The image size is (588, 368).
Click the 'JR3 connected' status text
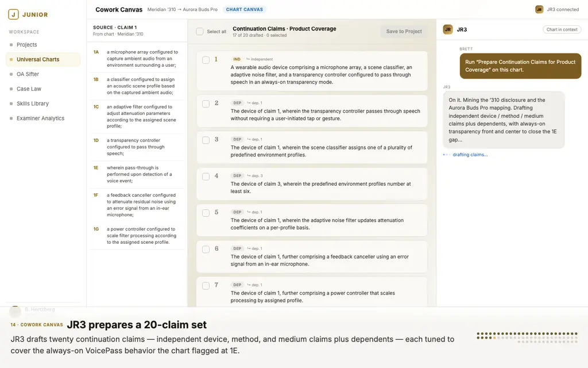(563, 9)
